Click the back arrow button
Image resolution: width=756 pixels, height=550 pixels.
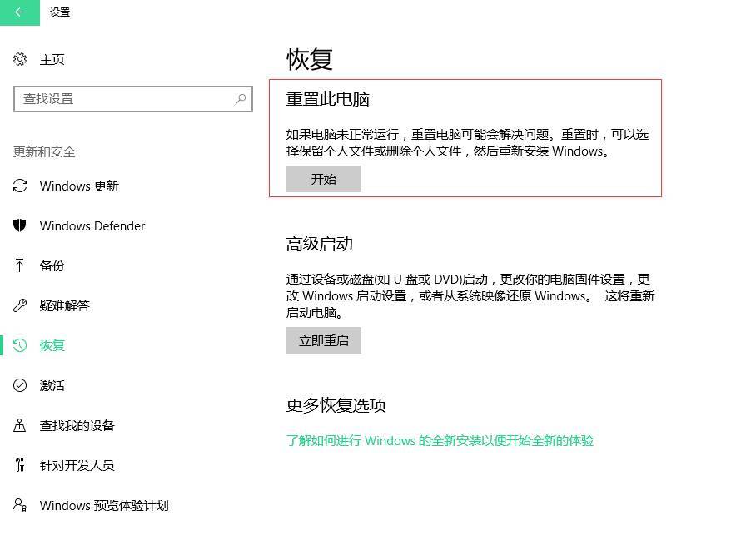click(x=20, y=12)
